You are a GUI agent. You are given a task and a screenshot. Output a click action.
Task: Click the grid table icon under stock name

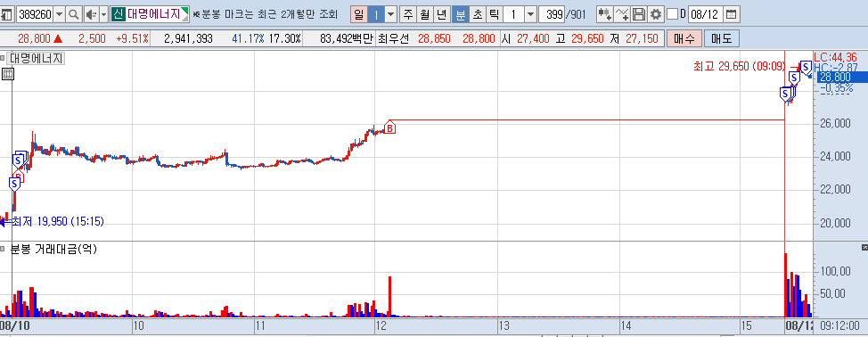pyautogui.click(x=7, y=73)
